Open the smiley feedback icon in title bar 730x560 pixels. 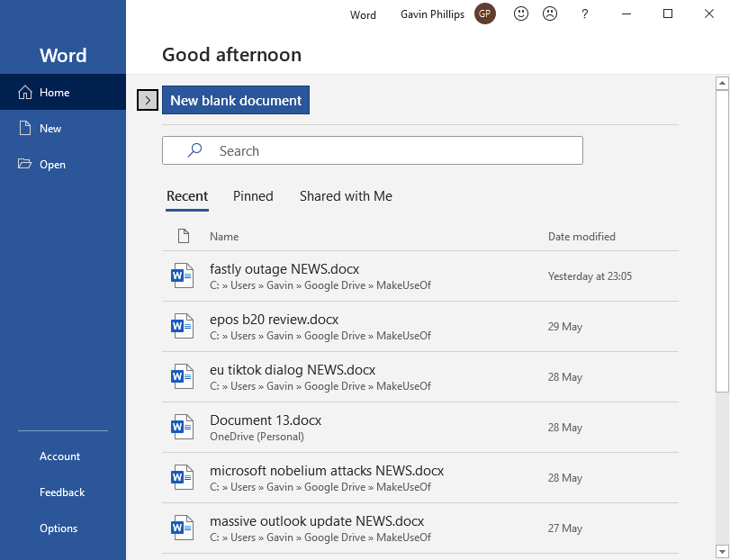pyautogui.click(x=520, y=14)
